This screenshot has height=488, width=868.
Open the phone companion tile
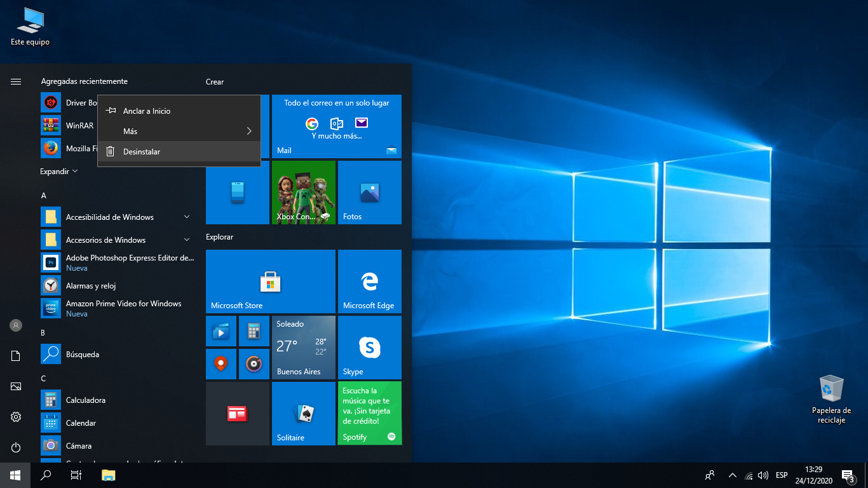pyautogui.click(x=238, y=193)
